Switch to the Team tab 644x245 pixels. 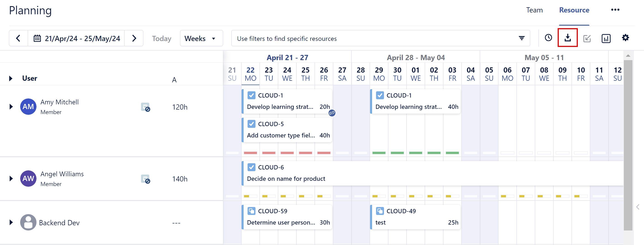click(x=534, y=10)
